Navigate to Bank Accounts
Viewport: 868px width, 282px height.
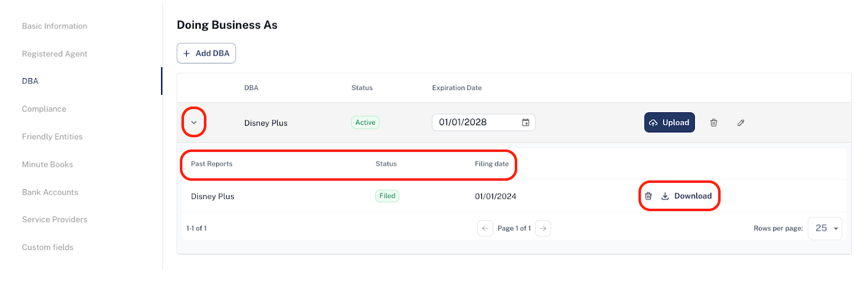[50, 192]
